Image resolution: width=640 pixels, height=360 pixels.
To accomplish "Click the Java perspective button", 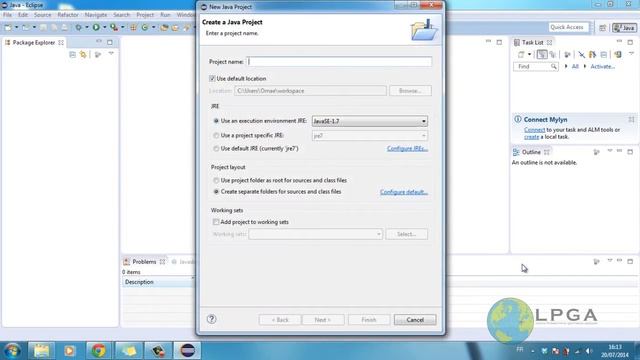I will pyautogui.click(x=624, y=27).
